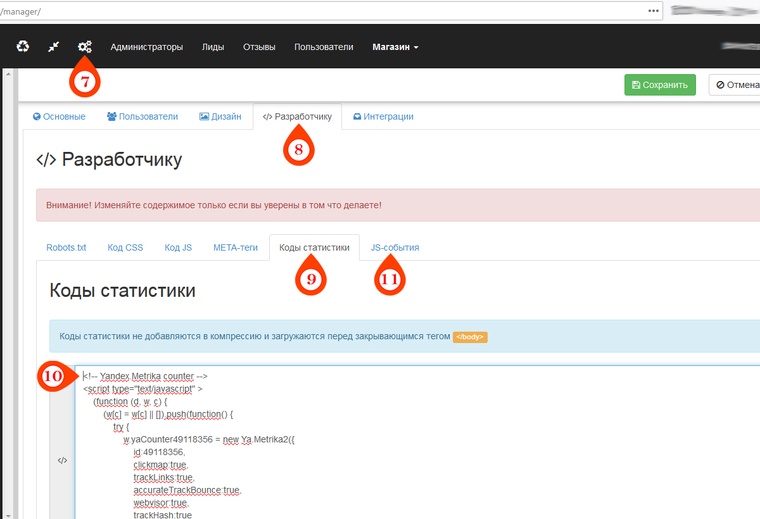The image size is (760, 519).
Task: Open Пользователи in the top navbar
Action: (x=324, y=47)
